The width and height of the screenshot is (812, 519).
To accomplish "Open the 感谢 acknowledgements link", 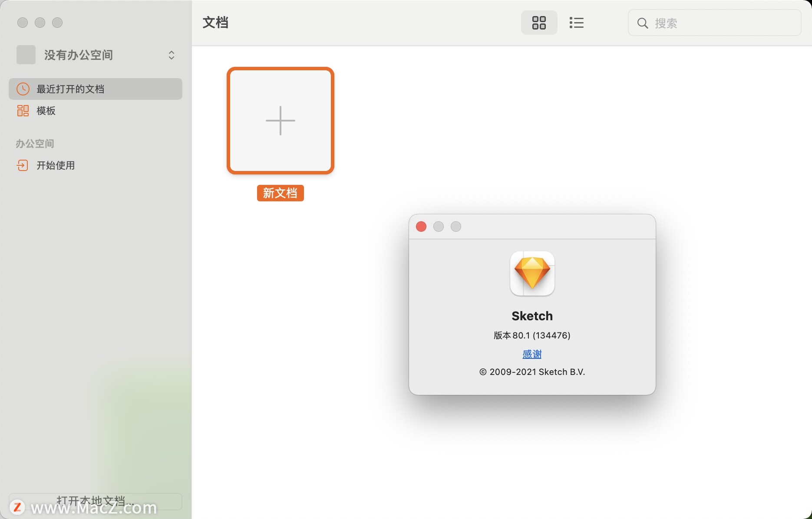I will click(532, 354).
